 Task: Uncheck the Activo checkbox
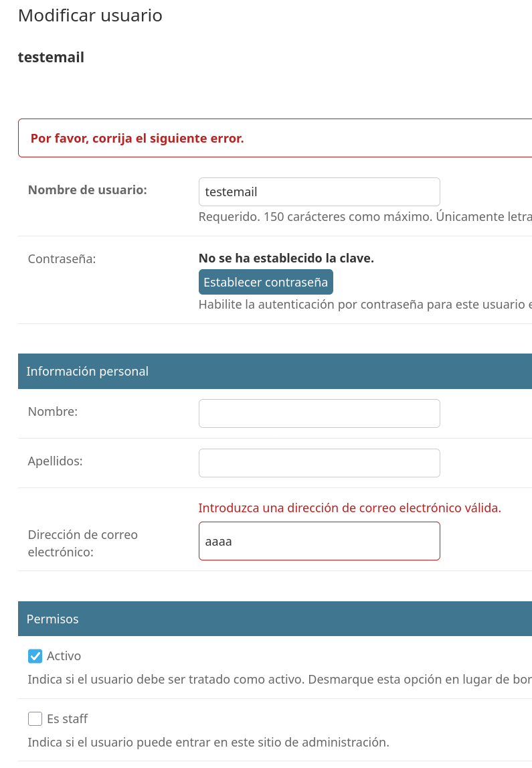[35, 656]
